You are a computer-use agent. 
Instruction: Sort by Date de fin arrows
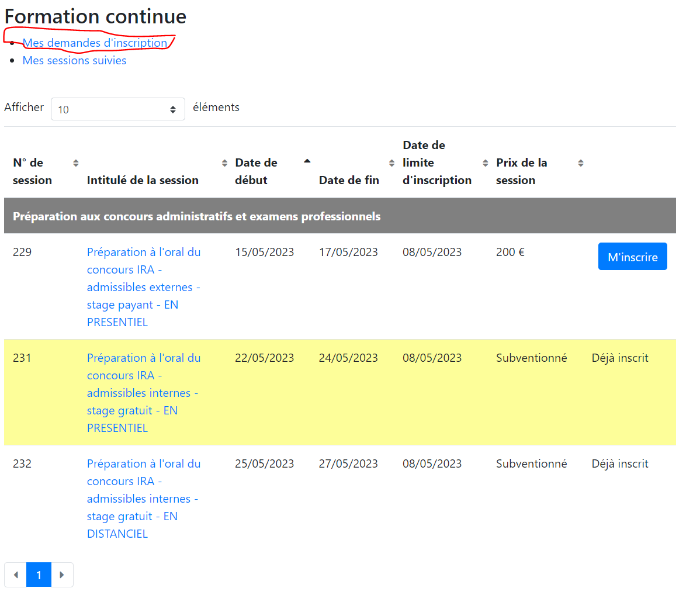[x=391, y=163]
